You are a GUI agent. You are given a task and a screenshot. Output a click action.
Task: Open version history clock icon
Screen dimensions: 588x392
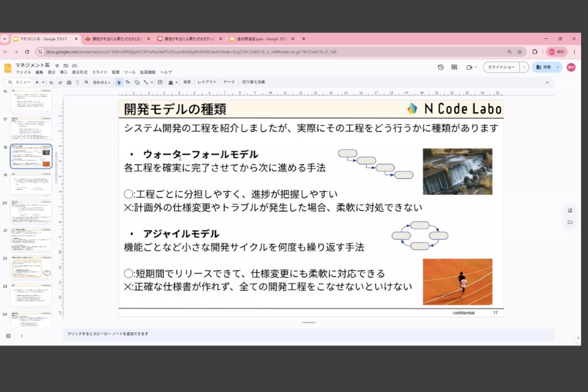[x=440, y=67]
